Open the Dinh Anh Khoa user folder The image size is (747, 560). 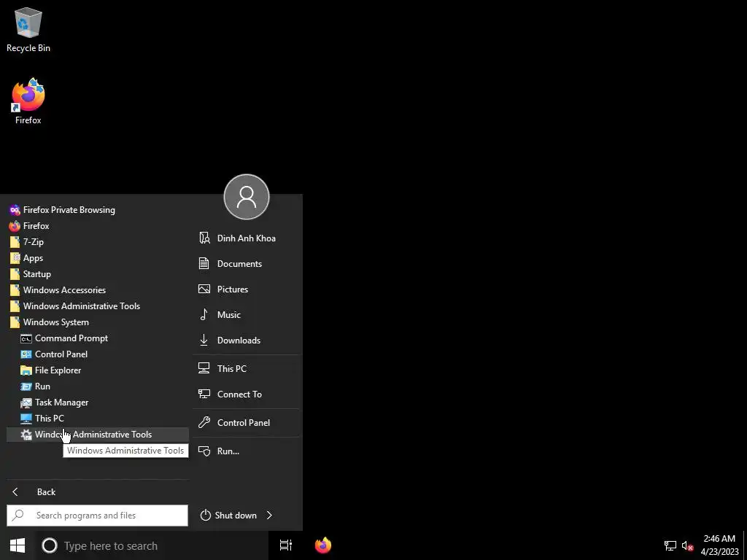[247, 238]
